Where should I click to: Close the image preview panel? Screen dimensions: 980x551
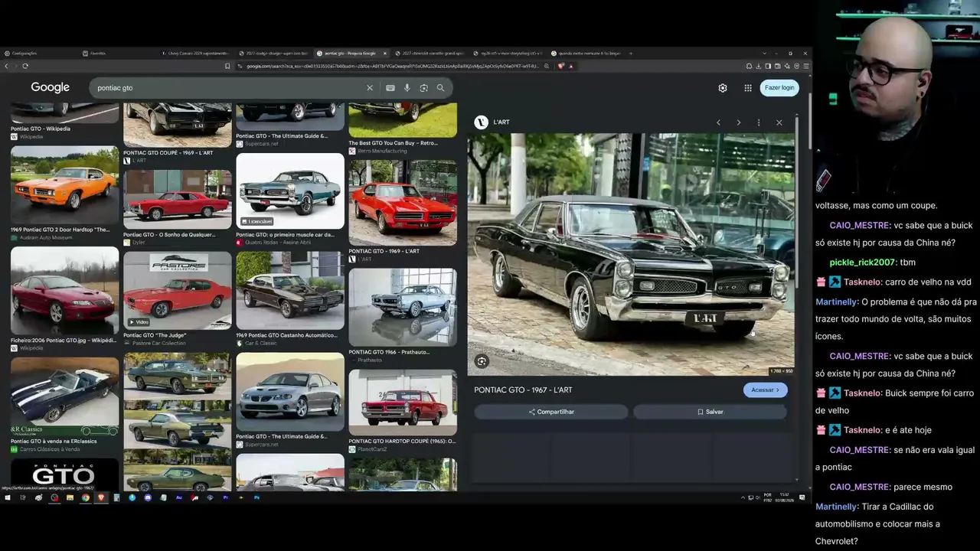779,122
